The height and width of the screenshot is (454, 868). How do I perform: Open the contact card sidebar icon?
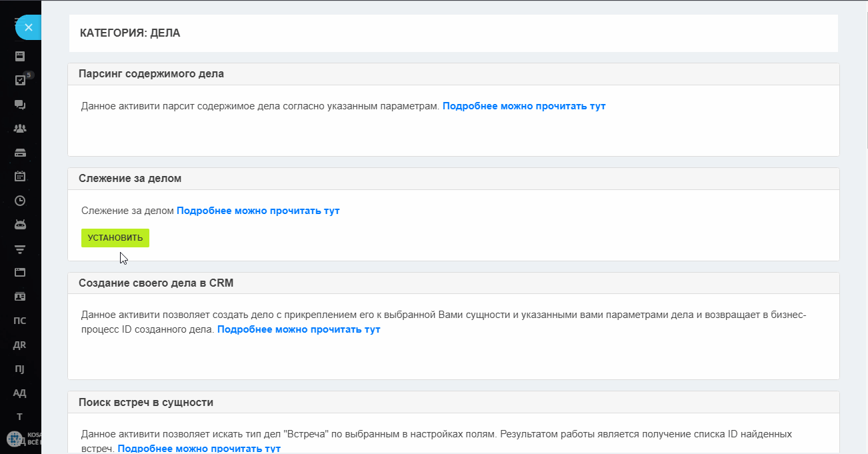(20, 296)
